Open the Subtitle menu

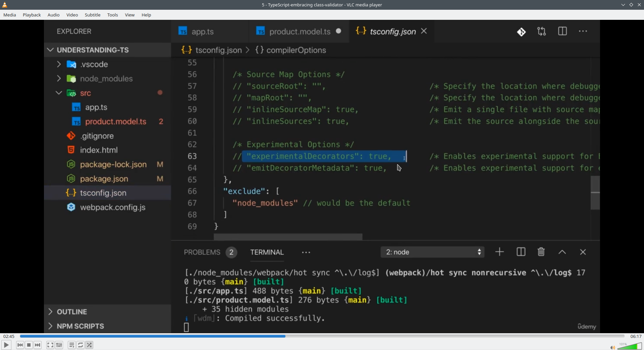coord(93,15)
